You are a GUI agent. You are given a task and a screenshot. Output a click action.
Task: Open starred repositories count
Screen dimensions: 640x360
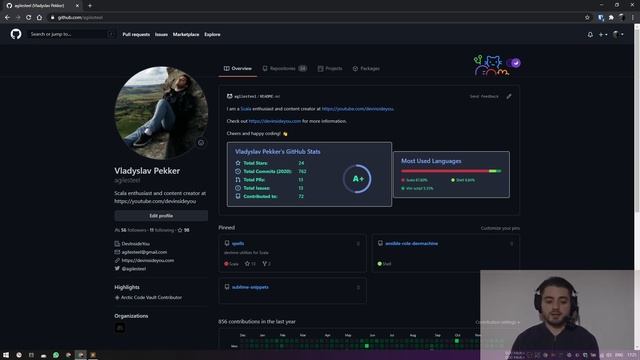(183, 230)
